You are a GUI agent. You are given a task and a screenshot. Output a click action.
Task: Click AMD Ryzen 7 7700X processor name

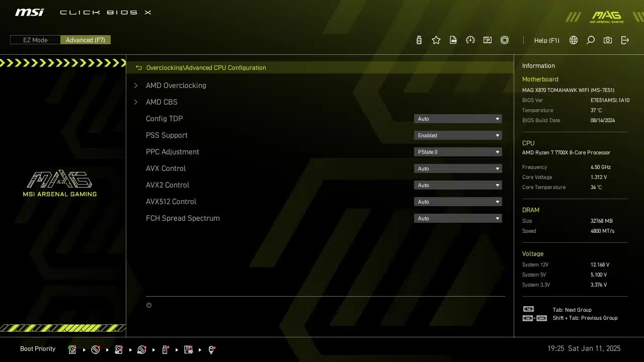pyautogui.click(x=566, y=153)
